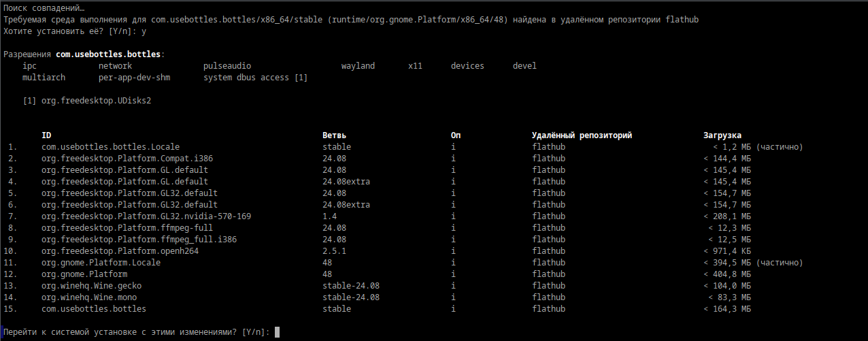Click the [1] org.freedesktop.UDisks2 footnote
868x341 pixels.
coord(87,100)
